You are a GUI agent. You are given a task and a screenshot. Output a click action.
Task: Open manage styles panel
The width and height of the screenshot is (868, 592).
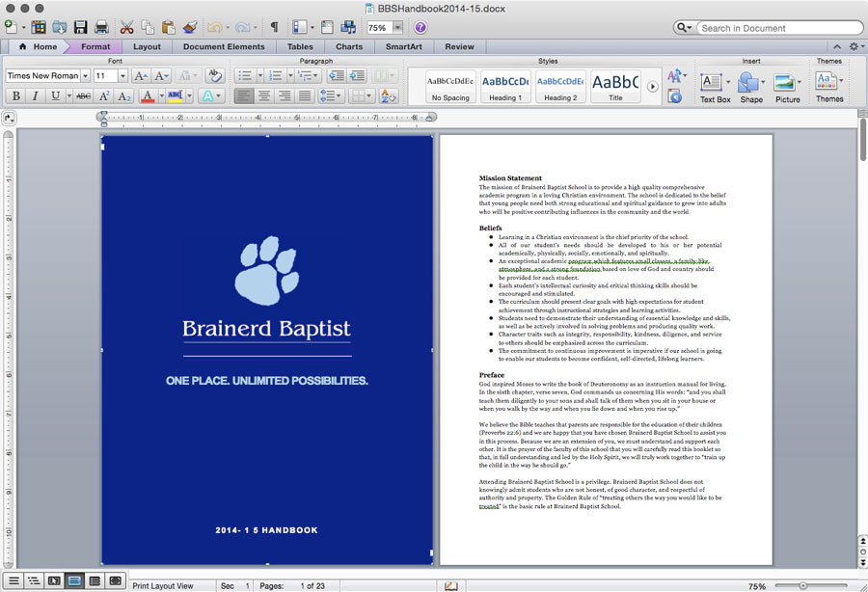click(x=674, y=96)
